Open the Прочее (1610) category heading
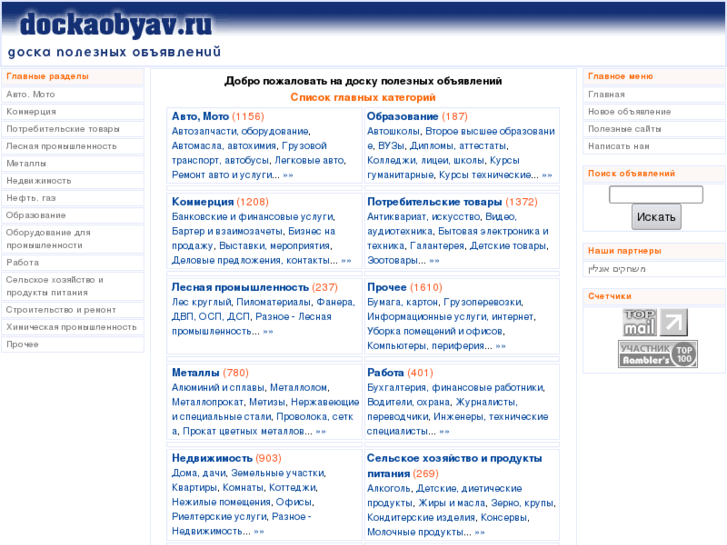Viewport: 727px width, 545px height. 387,287
